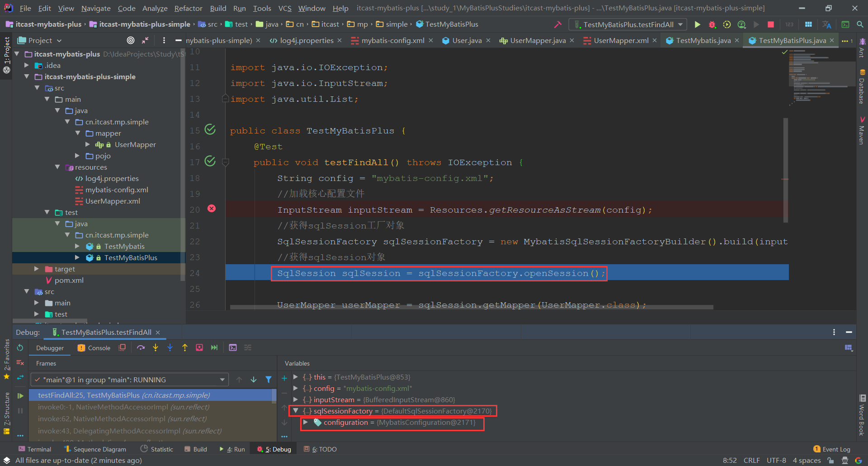The width and height of the screenshot is (868, 466).
Task: Click the Resume Program icon in the debug sidebar
Action: (x=20, y=396)
